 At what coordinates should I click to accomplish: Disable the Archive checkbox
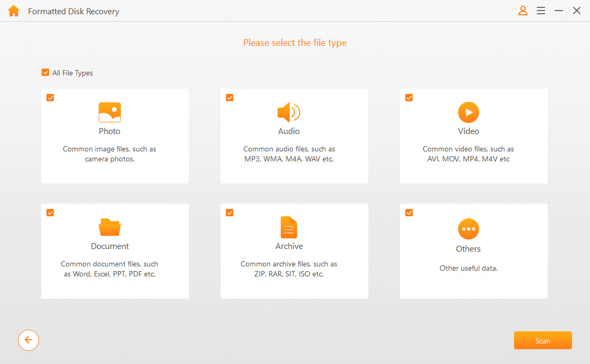point(230,213)
